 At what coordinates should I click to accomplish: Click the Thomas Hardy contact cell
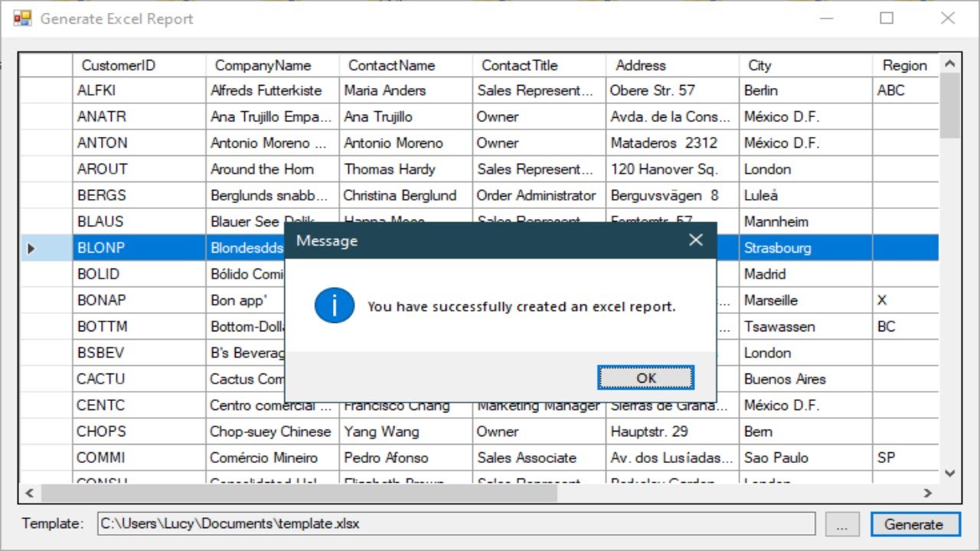(405, 168)
